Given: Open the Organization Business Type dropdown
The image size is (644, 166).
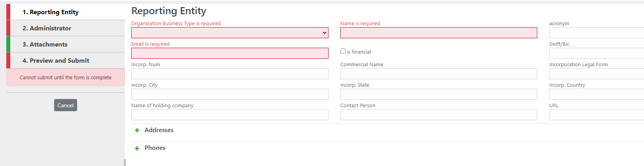Looking at the screenshot, I should pos(230,33).
